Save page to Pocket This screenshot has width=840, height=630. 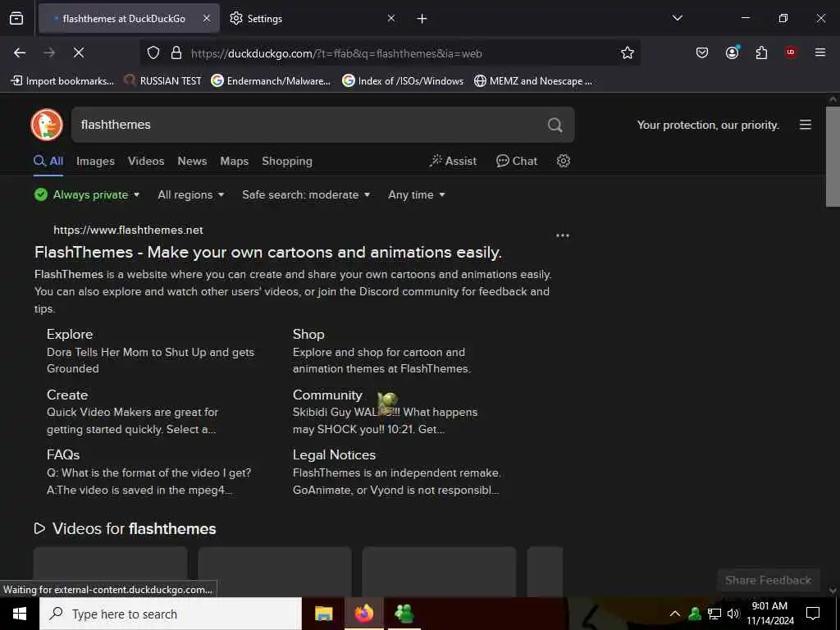702,52
